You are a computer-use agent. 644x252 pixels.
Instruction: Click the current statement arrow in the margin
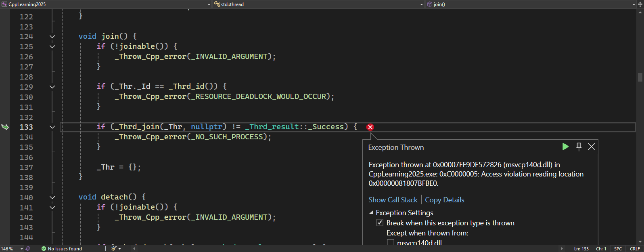coord(5,127)
